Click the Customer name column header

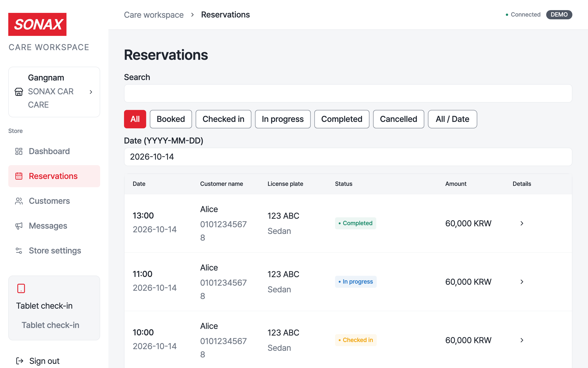click(222, 184)
